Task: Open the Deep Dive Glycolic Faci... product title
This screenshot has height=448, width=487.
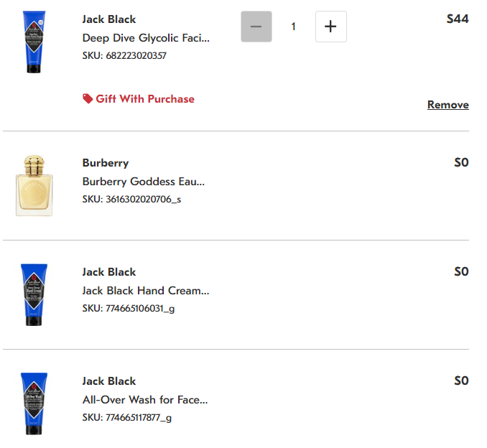Action: (146, 38)
